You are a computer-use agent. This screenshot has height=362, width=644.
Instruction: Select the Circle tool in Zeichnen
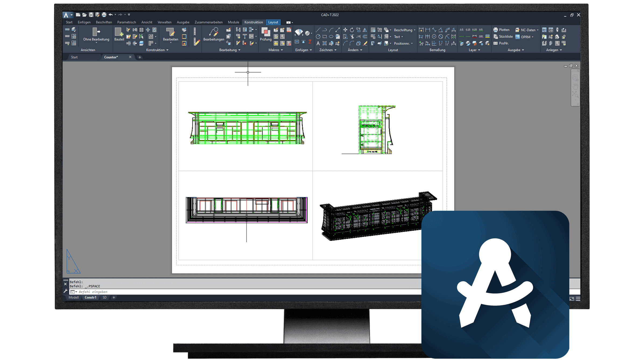point(318,37)
